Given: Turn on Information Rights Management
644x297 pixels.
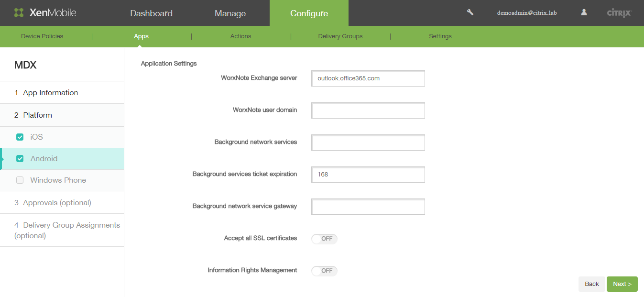Looking at the screenshot, I should pyautogui.click(x=324, y=271).
